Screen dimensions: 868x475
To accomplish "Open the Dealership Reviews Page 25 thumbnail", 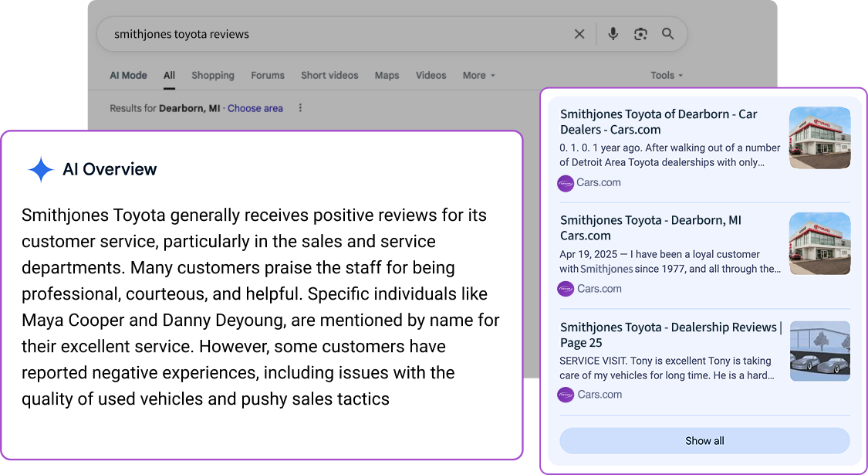I will tap(819, 351).
